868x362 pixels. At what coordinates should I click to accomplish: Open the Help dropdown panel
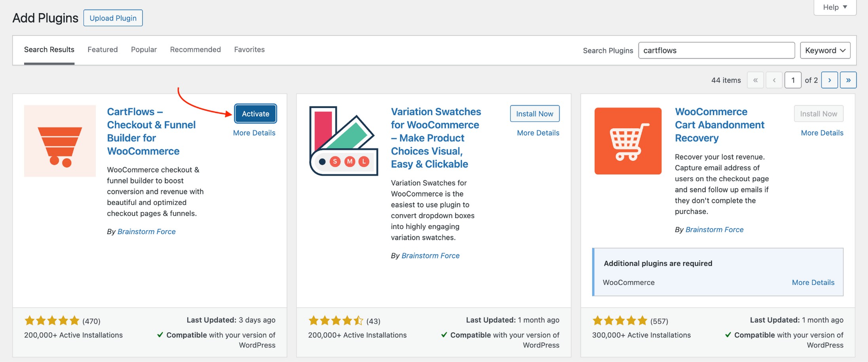point(835,7)
